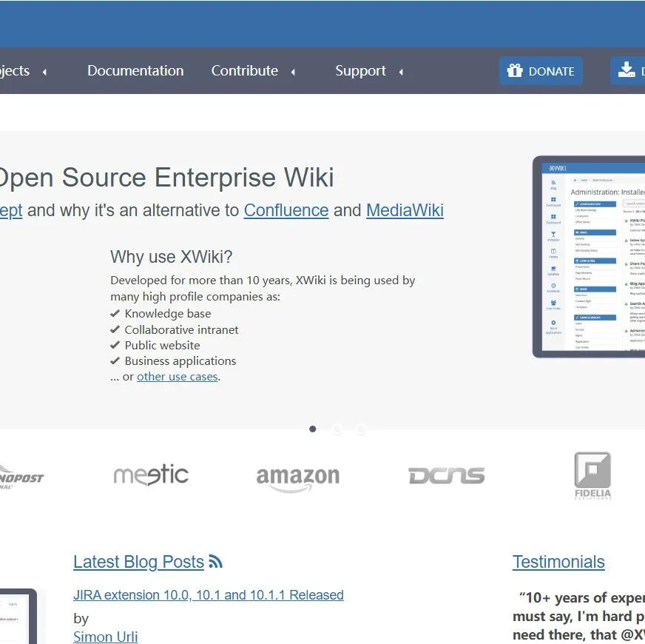The width and height of the screenshot is (645, 644).
Task: Select the third carousel slide dot
Action: click(361, 429)
